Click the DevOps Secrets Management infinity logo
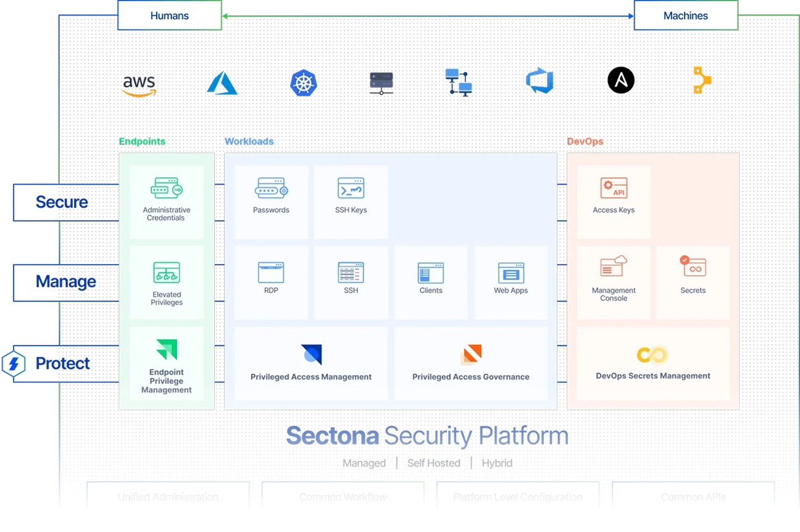The width and height of the screenshot is (800, 532). pos(652,355)
